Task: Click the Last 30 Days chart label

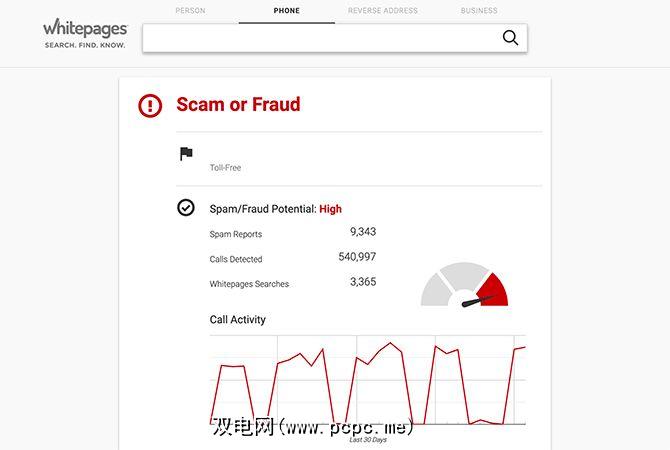Action: coord(367,440)
